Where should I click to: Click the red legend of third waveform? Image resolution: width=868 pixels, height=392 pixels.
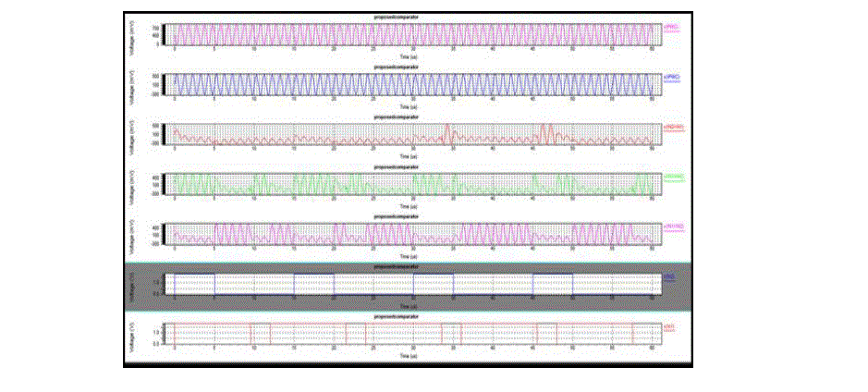pos(672,128)
